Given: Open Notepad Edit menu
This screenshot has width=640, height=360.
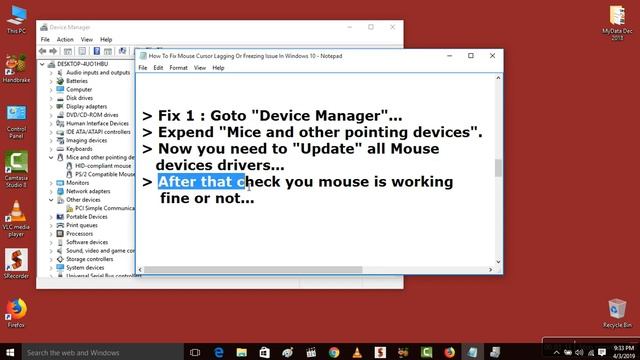Looking at the screenshot, I should (x=158, y=68).
